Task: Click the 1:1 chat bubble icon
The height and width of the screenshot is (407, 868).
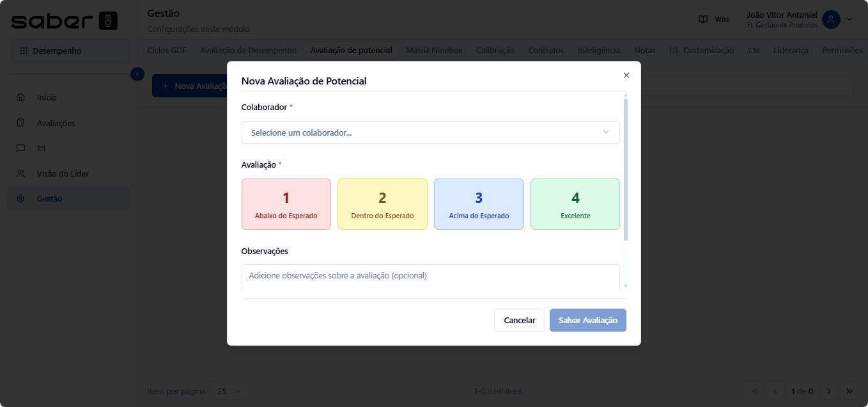Action: (20, 148)
